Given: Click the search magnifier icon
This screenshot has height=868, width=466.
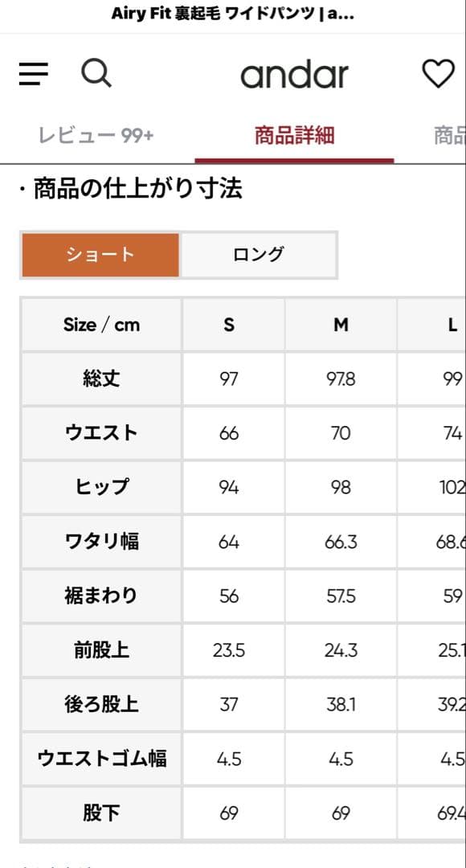Looking at the screenshot, I should point(97,73).
